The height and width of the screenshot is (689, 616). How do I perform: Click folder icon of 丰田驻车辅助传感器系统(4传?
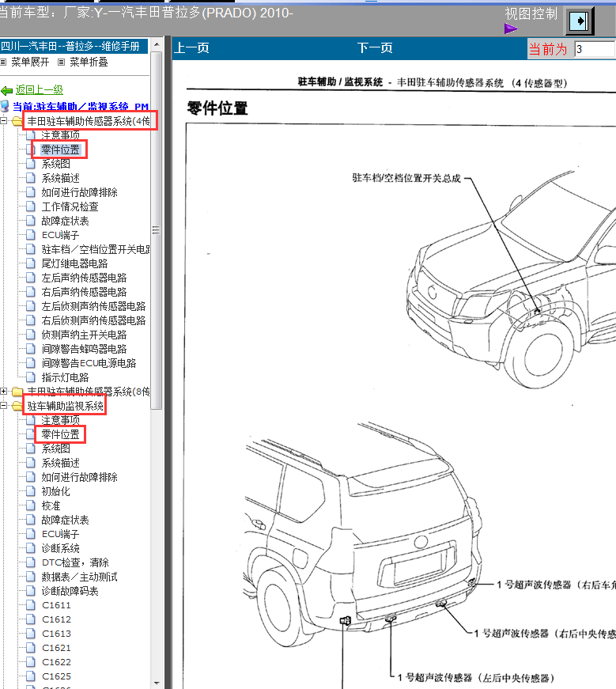pyautogui.click(x=17, y=121)
